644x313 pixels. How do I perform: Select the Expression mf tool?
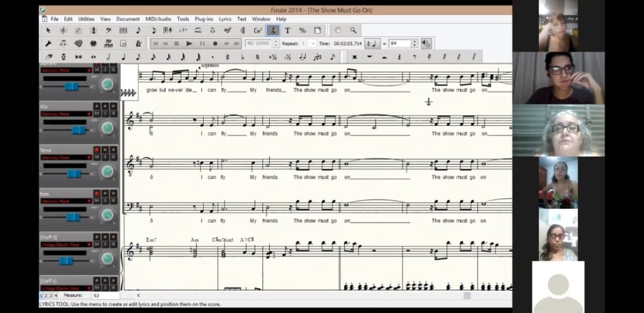(x=228, y=30)
